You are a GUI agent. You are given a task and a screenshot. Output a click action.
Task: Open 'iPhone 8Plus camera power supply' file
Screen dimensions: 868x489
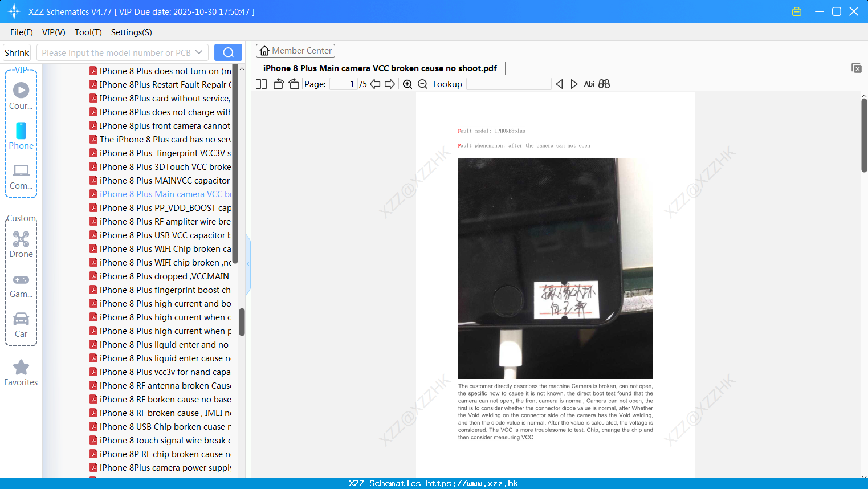pyautogui.click(x=161, y=468)
